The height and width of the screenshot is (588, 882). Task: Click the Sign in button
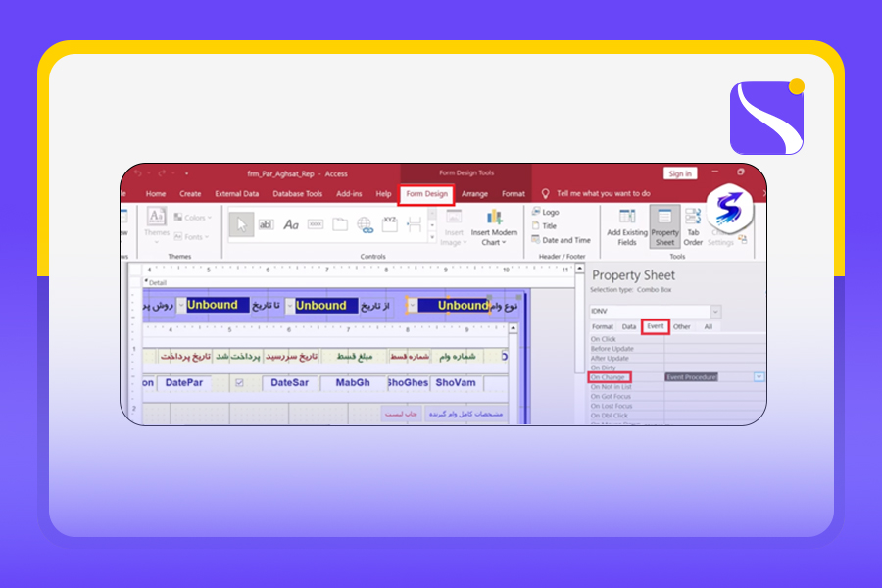coord(680,173)
